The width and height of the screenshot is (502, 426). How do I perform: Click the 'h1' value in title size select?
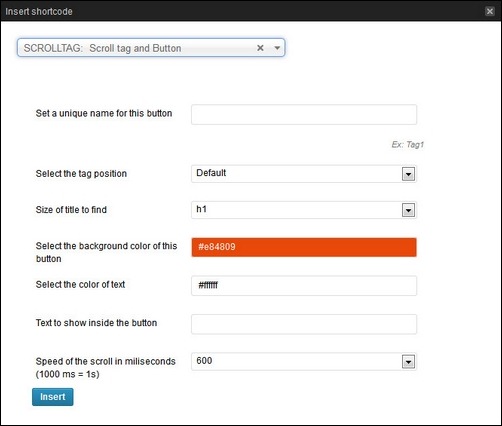coord(201,209)
